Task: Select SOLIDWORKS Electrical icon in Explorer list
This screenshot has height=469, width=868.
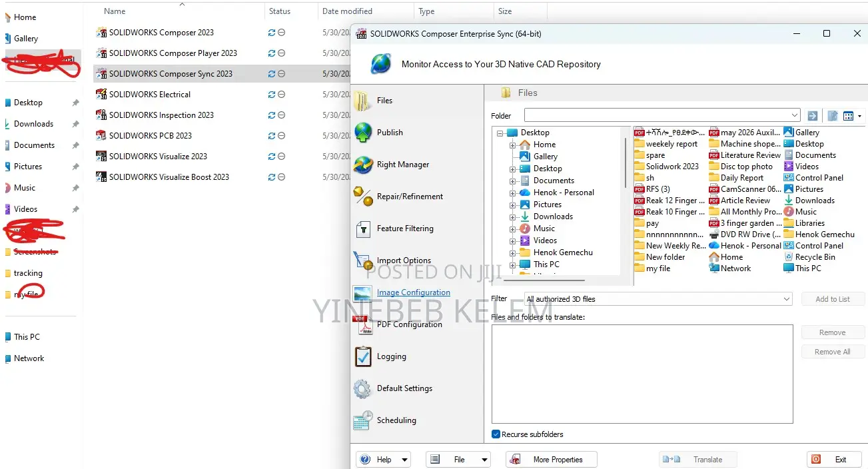Action: (101, 95)
